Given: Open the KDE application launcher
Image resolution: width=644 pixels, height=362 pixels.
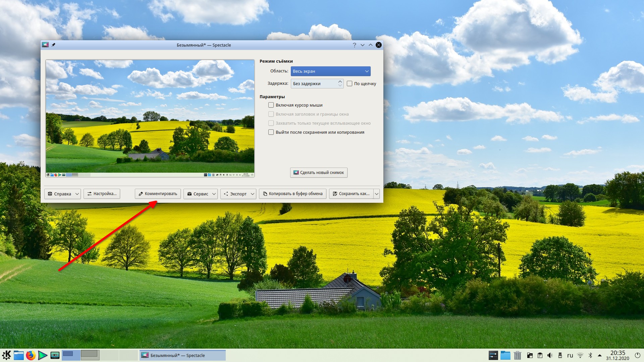Looking at the screenshot, I should (6, 355).
